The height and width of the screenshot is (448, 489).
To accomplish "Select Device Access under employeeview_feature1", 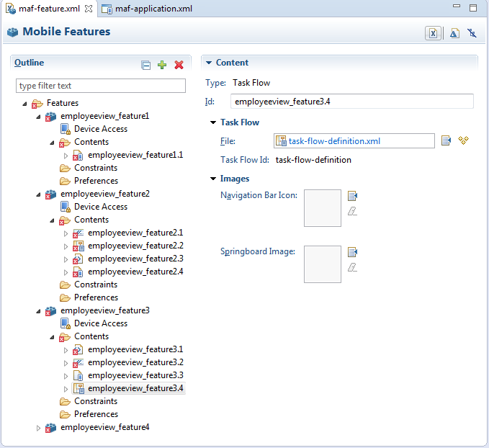I will 101,129.
